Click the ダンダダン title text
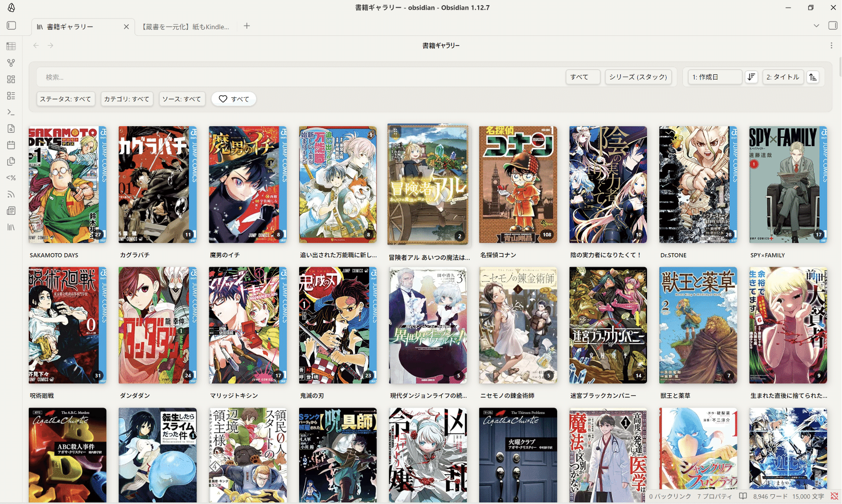842x504 pixels. point(135,396)
